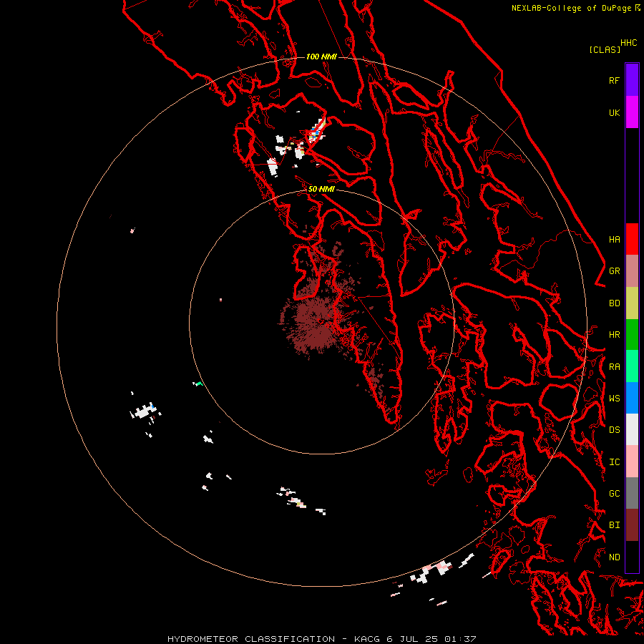This screenshot has width=644, height=644.
Task: Click the HR legend label
Action: (614, 335)
